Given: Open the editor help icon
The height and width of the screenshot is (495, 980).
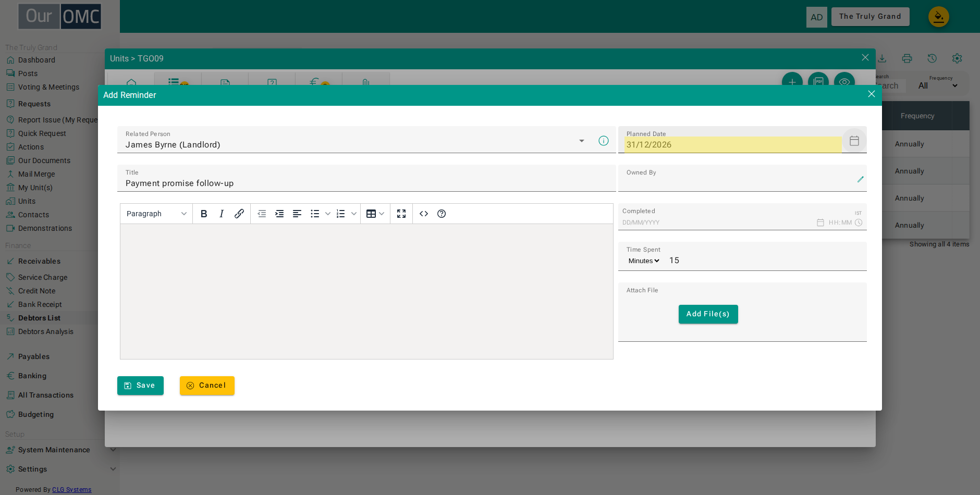Looking at the screenshot, I should coord(442,214).
